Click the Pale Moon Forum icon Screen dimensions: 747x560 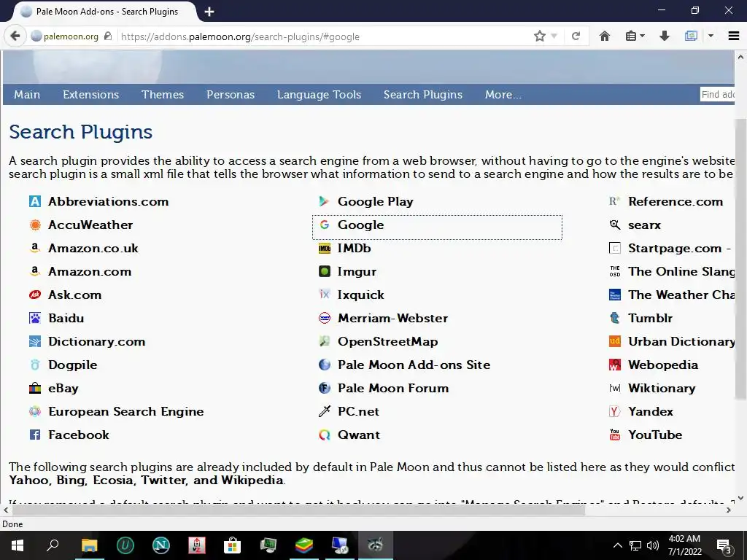pos(325,388)
